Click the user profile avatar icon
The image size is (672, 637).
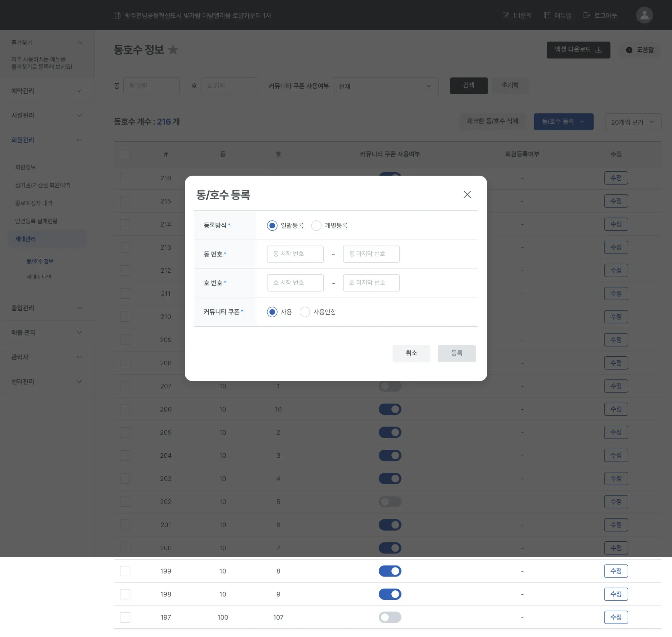(x=644, y=15)
